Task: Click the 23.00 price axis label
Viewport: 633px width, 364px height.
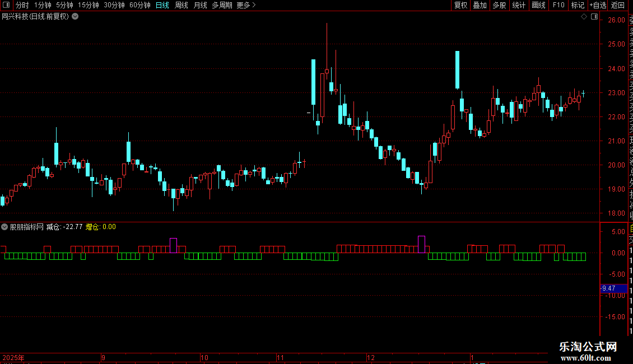Action: point(616,93)
